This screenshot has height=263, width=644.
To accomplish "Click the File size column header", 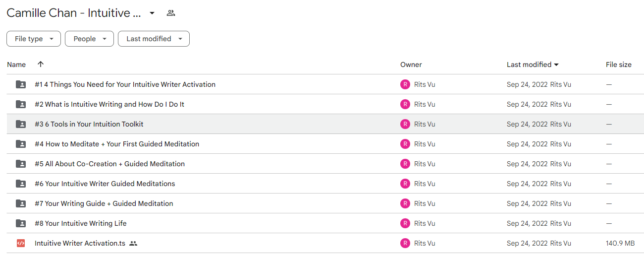I will pos(619,65).
